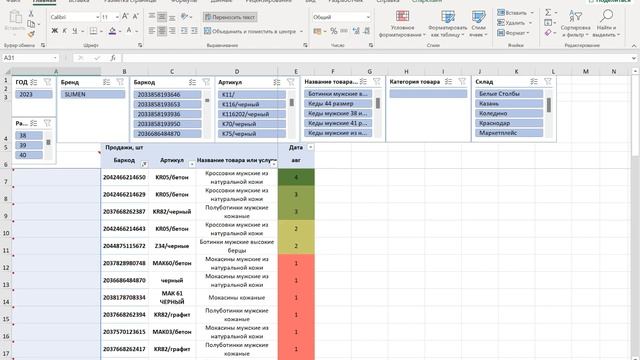Open the number format (Общий) dropdown

(368, 17)
